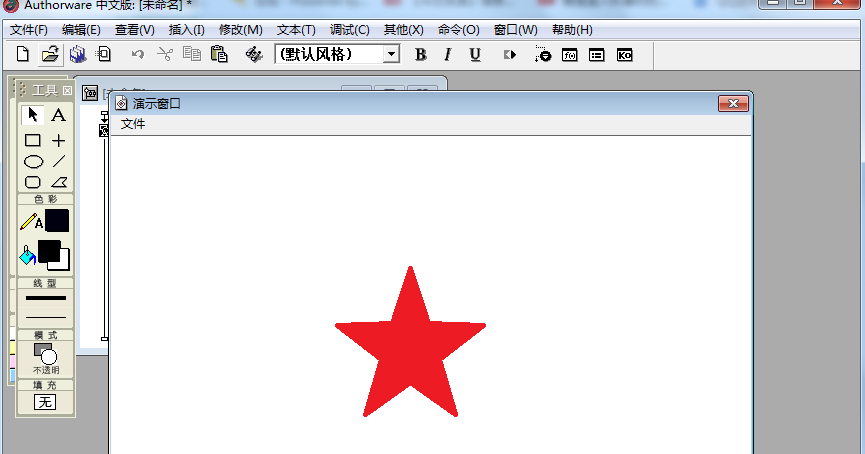The image size is (865, 454).
Task: Click the Copy toolbar icon
Action: tap(191, 54)
